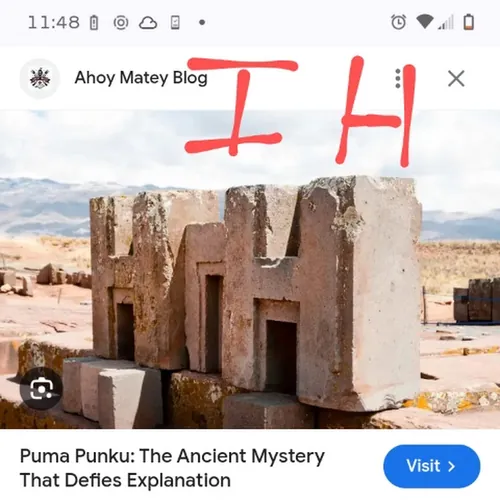The image size is (500, 500).
Task: Tap the battery saver icon beside clock
Action: [x=94, y=23]
